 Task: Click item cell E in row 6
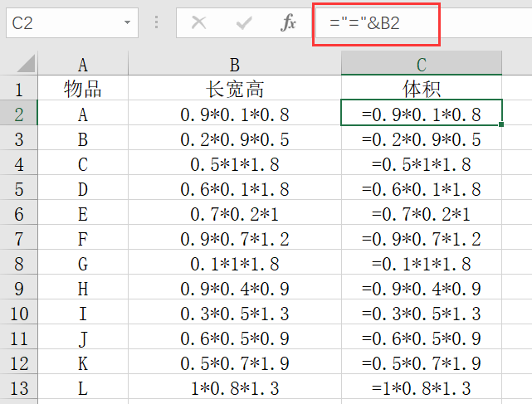point(83,212)
